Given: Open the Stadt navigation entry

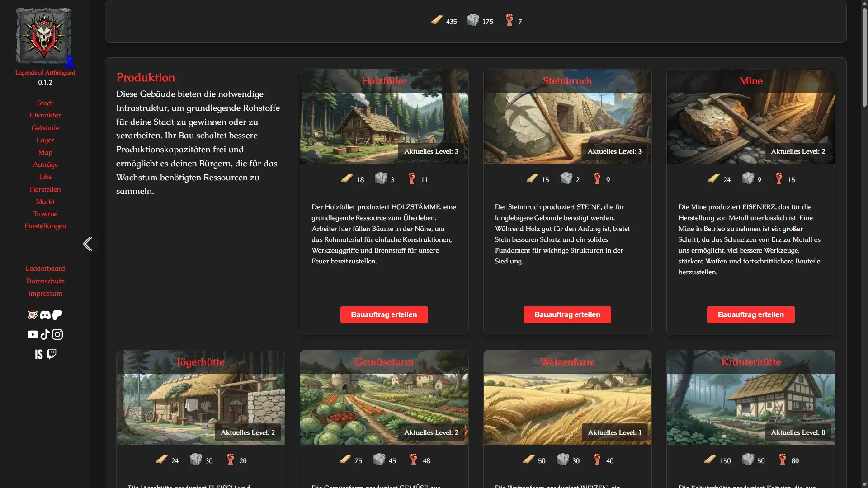Looking at the screenshot, I should click(45, 103).
